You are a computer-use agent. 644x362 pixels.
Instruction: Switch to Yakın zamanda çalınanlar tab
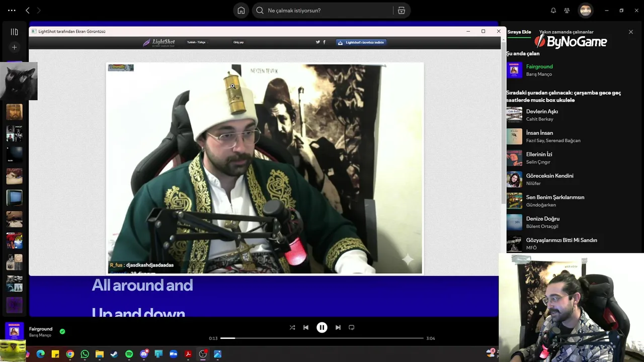pyautogui.click(x=566, y=32)
